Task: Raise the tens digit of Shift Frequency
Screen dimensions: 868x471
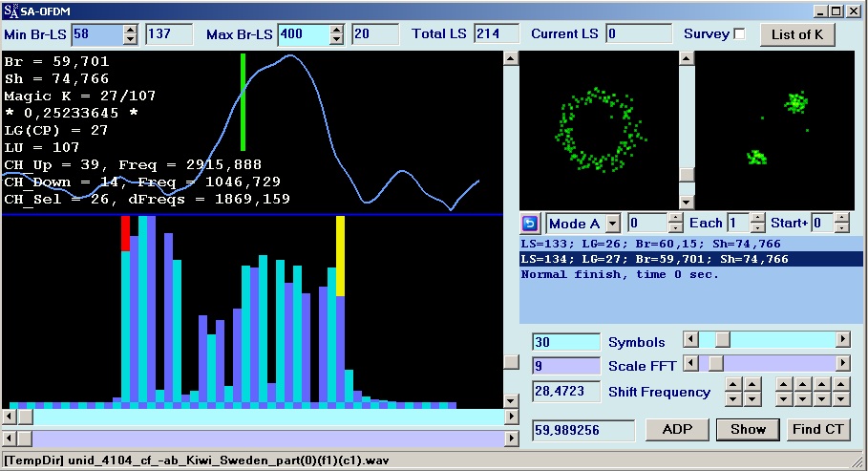Action: (733, 385)
